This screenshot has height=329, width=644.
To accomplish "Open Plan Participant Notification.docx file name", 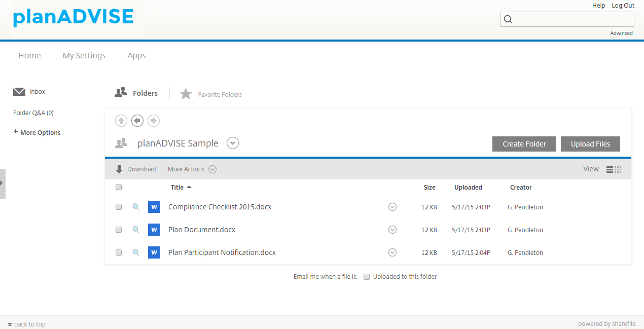I will [x=222, y=252].
